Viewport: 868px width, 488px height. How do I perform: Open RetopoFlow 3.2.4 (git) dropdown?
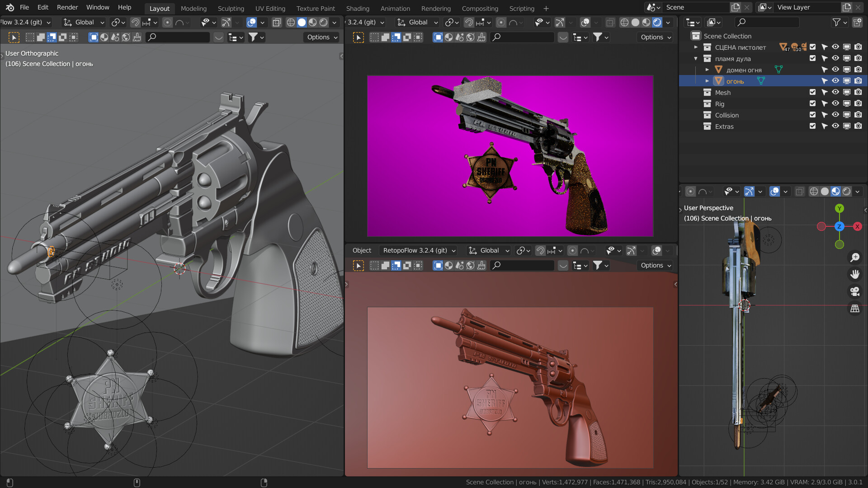click(419, 250)
